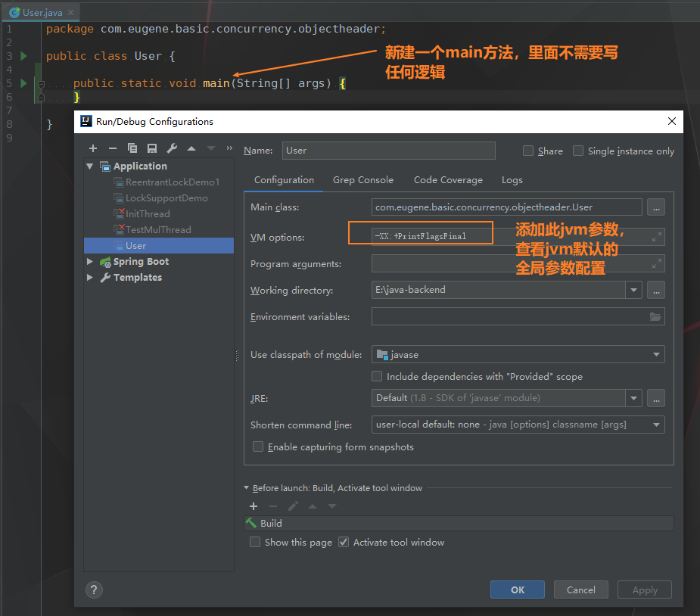Close the Run/Debug Configurations dialog

[671, 121]
